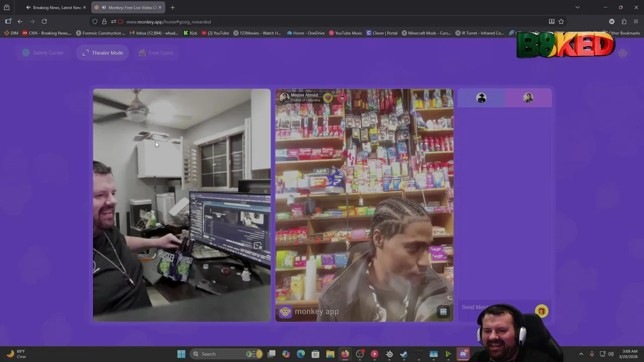Click the address bar URL
The height and width of the screenshot is (362, 644).
coord(169,22)
